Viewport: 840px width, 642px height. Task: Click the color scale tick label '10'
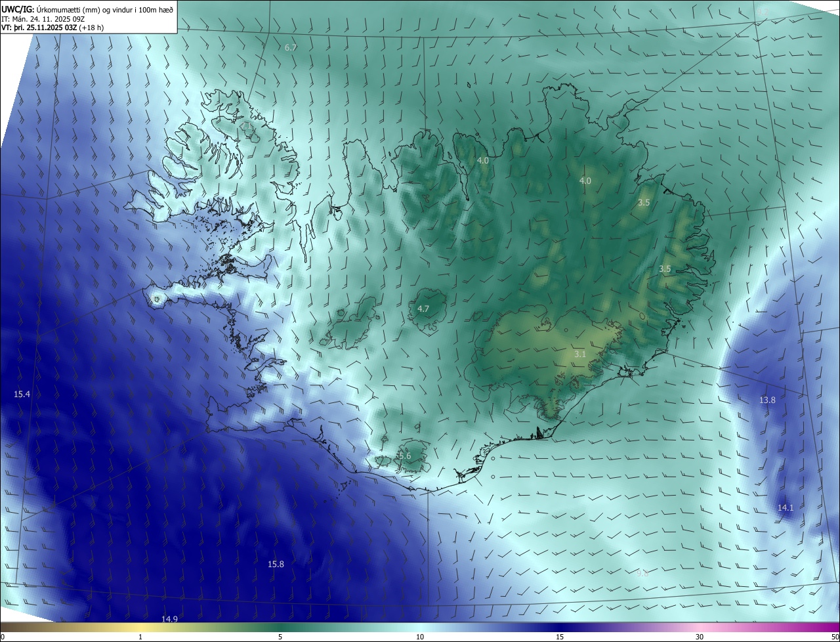click(x=420, y=637)
